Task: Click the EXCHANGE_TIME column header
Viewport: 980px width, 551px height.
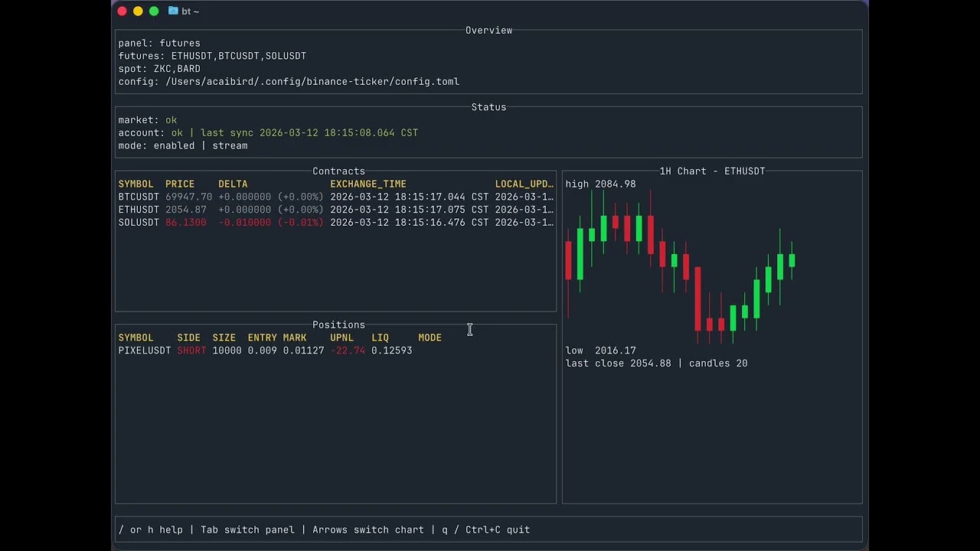Action: point(368,184)
